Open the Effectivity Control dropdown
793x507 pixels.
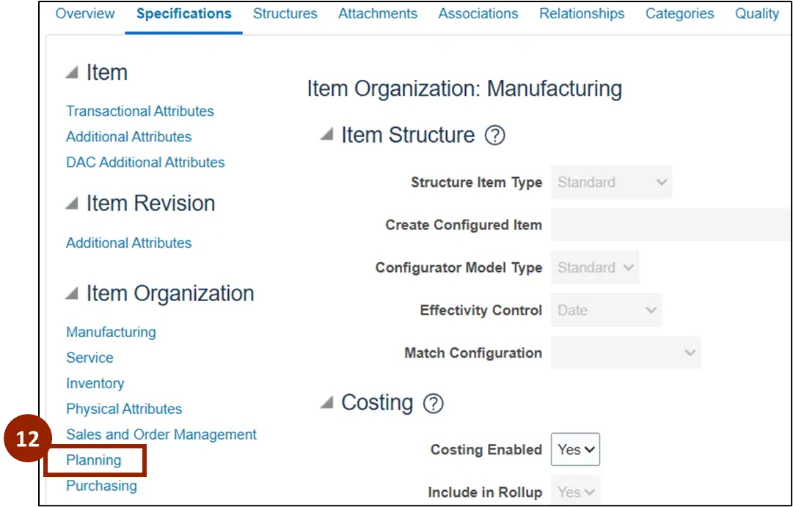click(x=606, y=310)
